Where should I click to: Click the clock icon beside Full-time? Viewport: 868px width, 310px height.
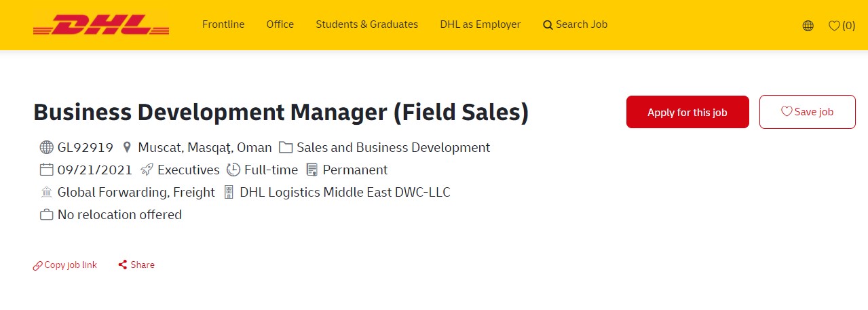233,170
